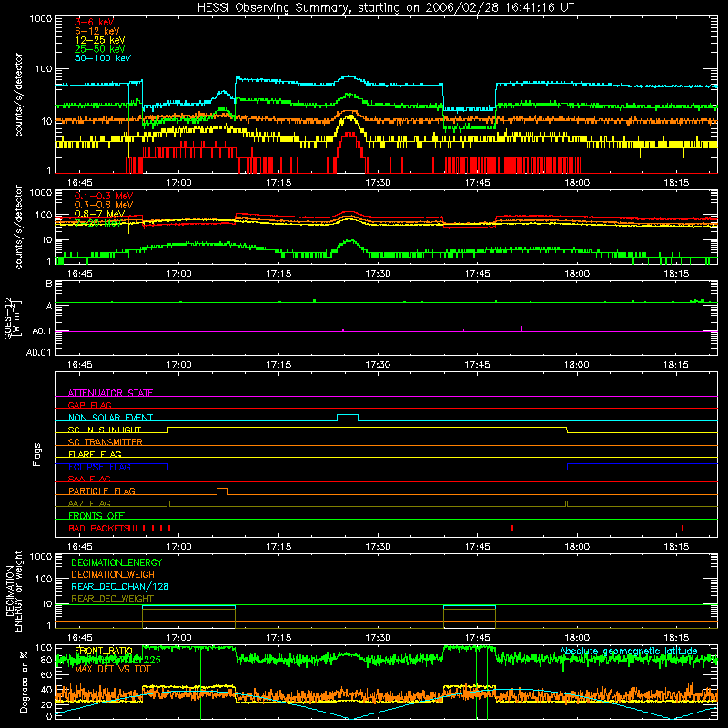Select the NON_SOLAR_EVENT flag label
This screenshot has height=728, width=728.
(110, 418)
